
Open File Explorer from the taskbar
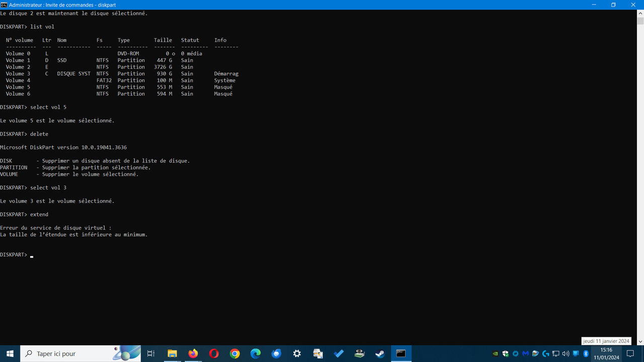[172, 353]
